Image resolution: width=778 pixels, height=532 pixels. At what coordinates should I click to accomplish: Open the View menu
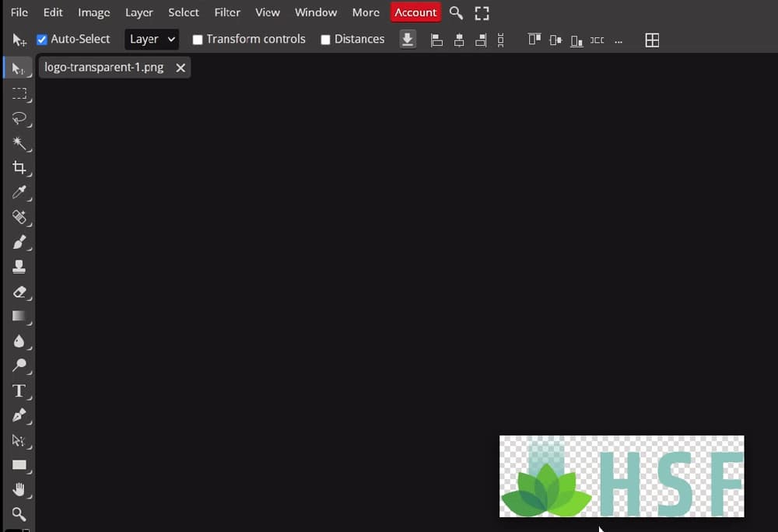(268, 12)
